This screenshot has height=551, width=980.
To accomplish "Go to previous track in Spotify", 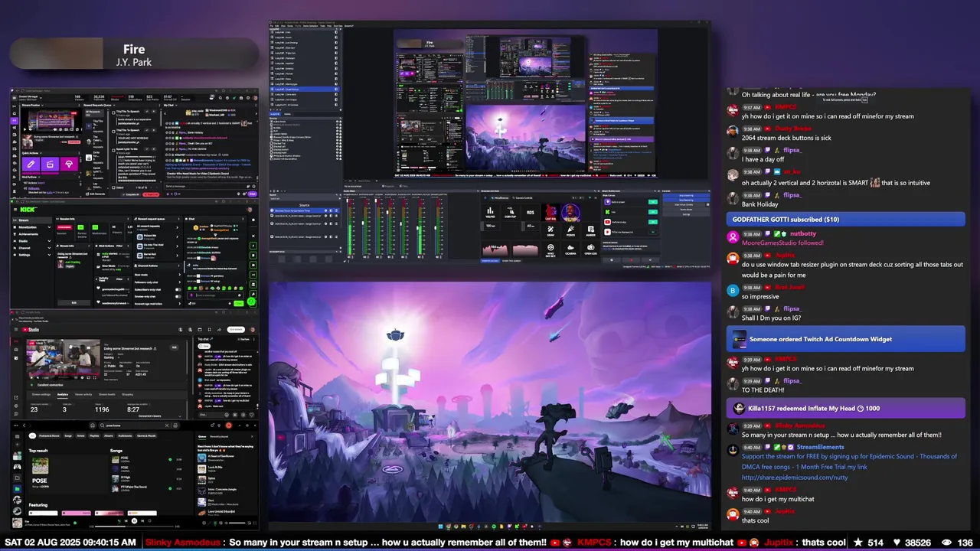I will coord(126,520).
